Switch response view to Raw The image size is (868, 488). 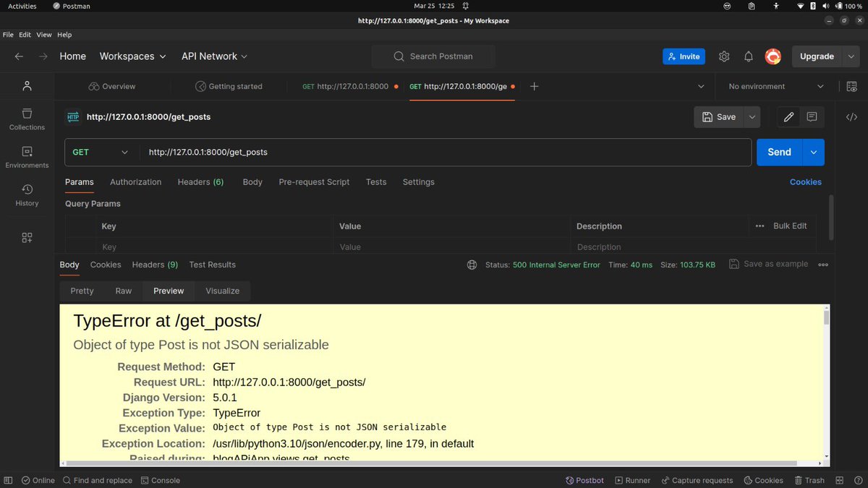pyautogui.click(x=124, y=291)
